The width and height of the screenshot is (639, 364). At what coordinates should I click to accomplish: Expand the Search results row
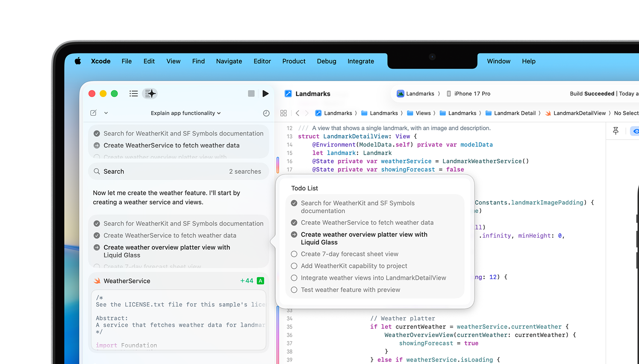tap(178, 171)
